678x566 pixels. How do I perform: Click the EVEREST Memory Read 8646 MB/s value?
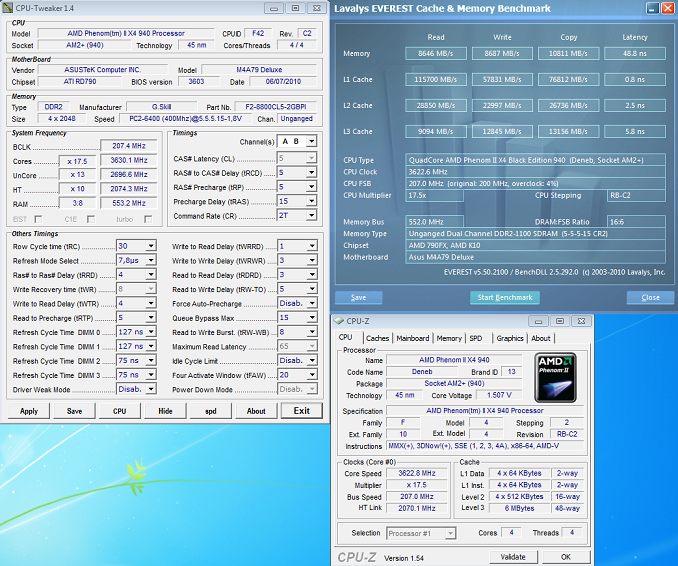pos(436,54)
